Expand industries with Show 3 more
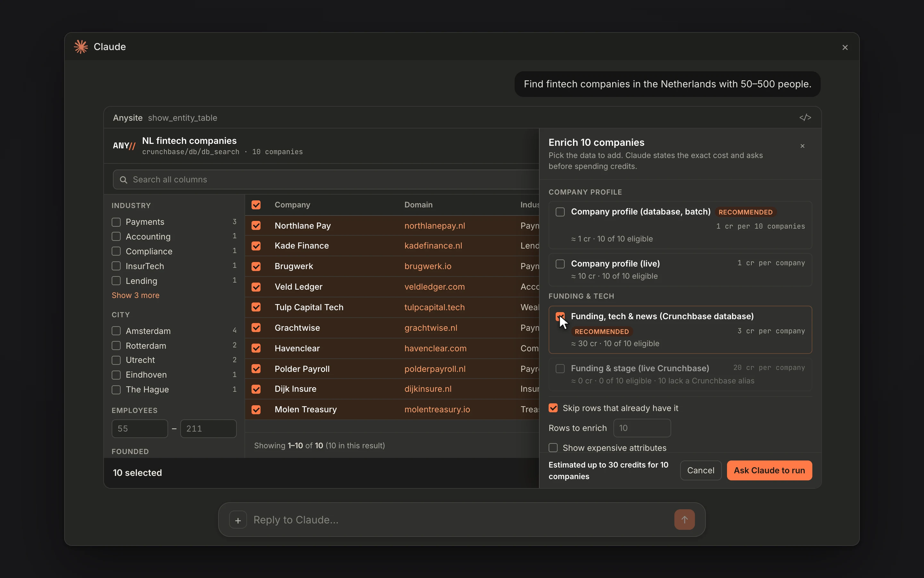The image size is (924, 578). (x=135, y=295)
